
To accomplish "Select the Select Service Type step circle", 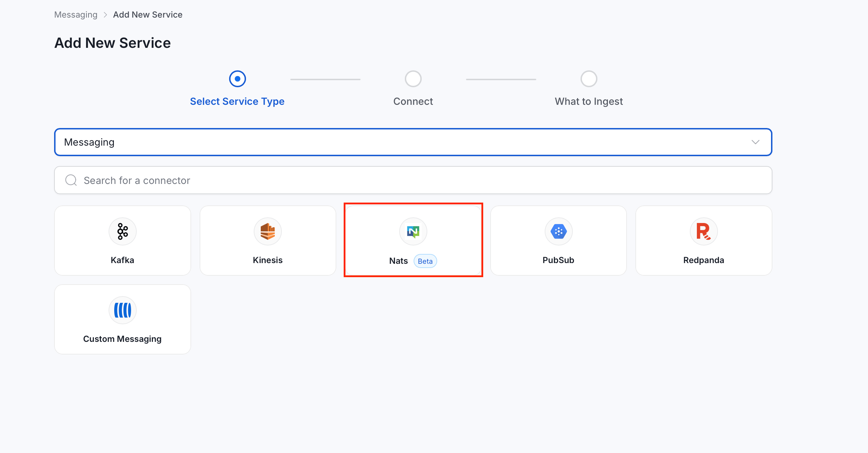I will point(238,79).
